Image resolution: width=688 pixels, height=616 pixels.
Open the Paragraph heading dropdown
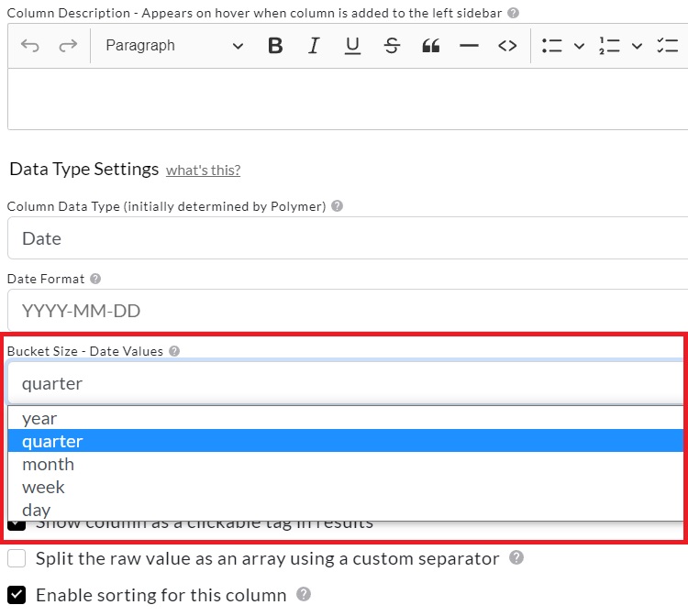174,46
